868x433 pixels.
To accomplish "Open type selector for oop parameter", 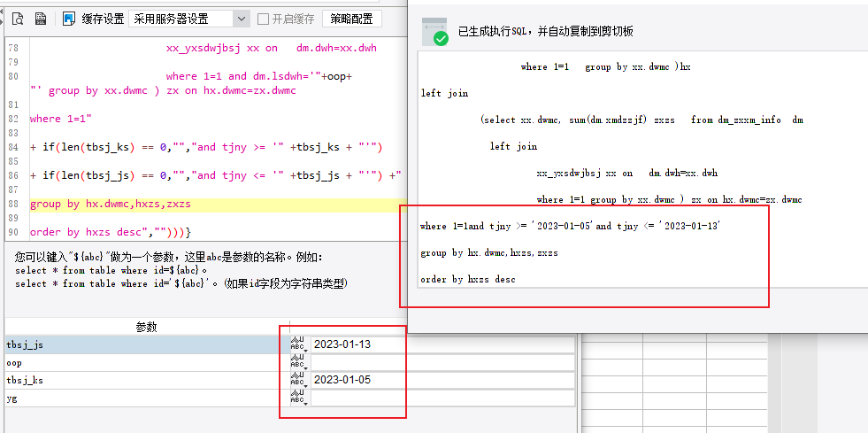I will [298, 363].
